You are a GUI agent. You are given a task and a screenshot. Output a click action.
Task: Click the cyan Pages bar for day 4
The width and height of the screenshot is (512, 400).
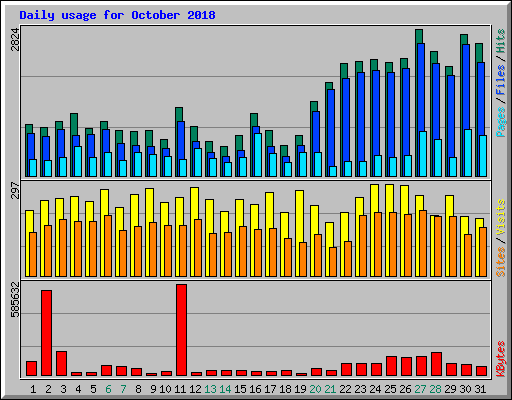pos(78,161)
